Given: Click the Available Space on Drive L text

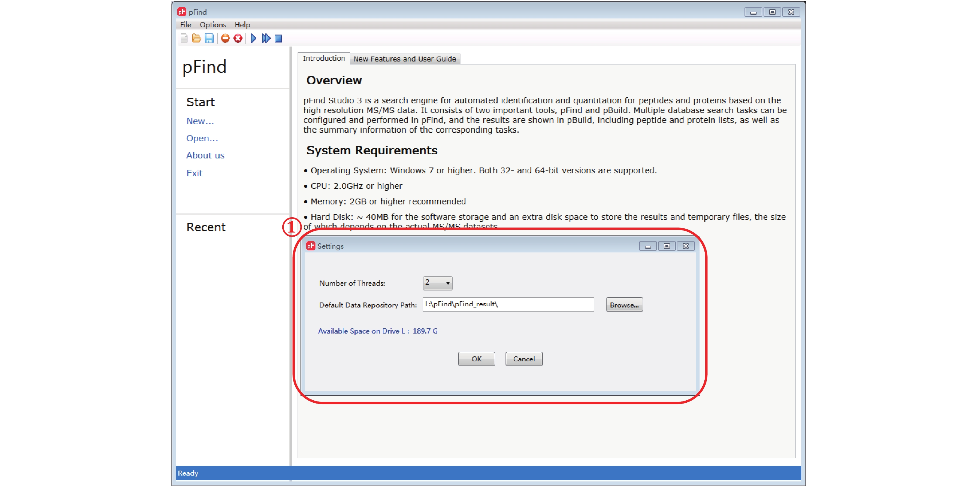Looking at the screenshot, I should coord(378,331).
